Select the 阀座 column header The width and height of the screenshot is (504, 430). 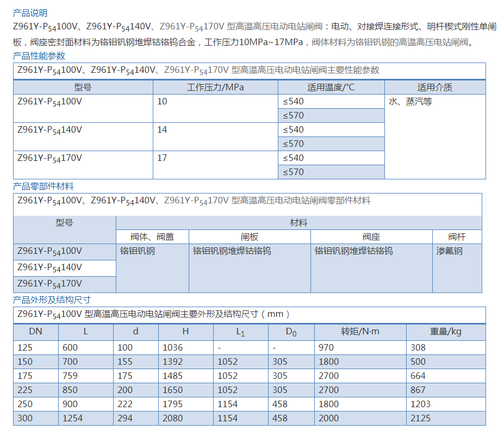[371, 237]
